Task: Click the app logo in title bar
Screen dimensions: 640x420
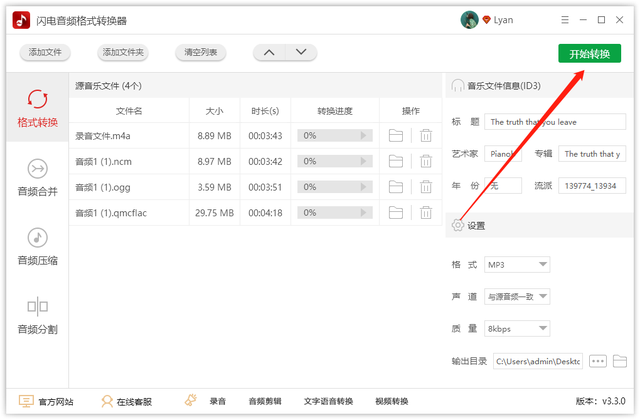Action: [x=21, y=20]
